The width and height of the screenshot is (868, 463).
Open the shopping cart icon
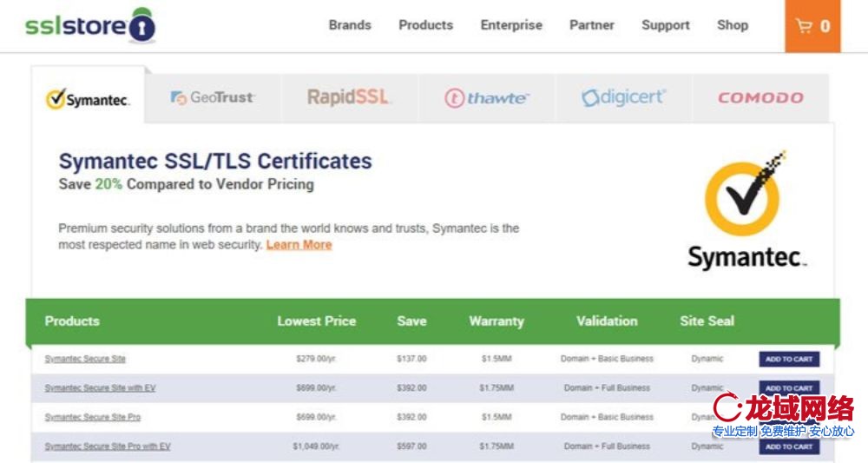point(812,26)
